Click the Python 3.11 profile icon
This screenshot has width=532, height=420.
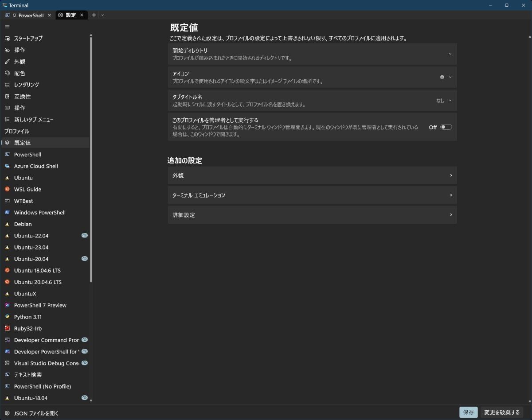pos(7,317)
